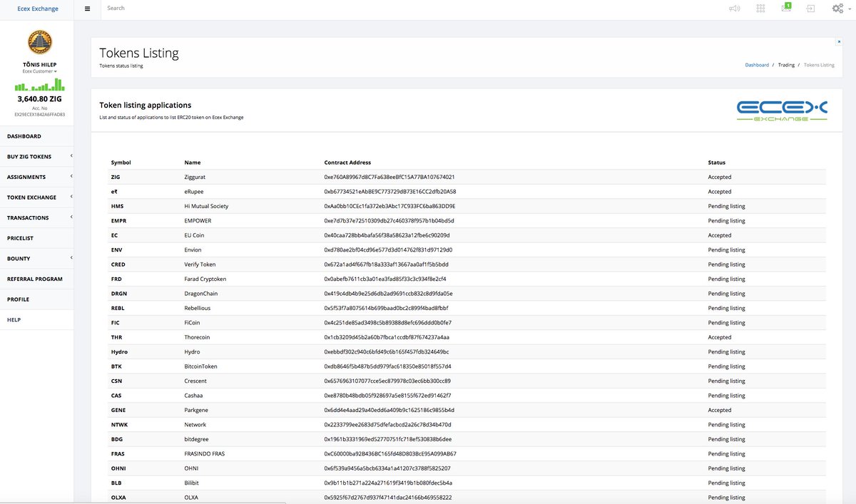The width and height of the screenshot is (856, 504).
Task: Click the EMPOWER contract address
Action: click(x=388, y=221)
